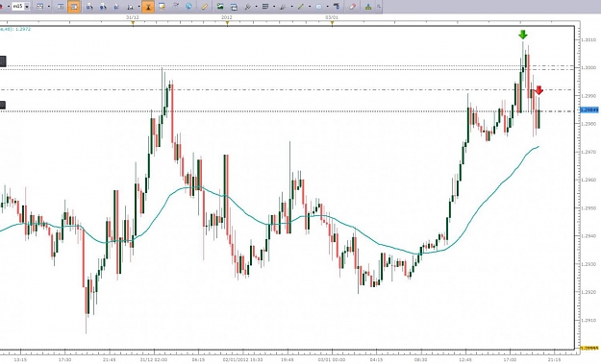Click the blue globe icon

point(188,6)
